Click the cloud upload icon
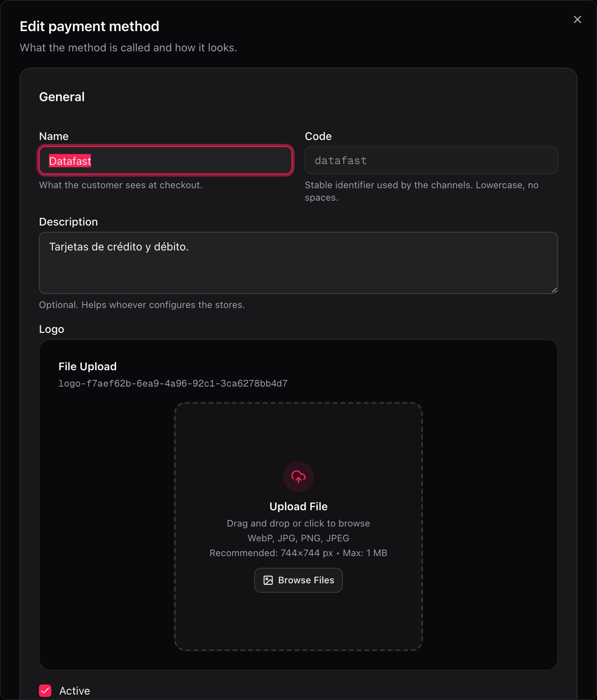597x700 pixels. 298,476
